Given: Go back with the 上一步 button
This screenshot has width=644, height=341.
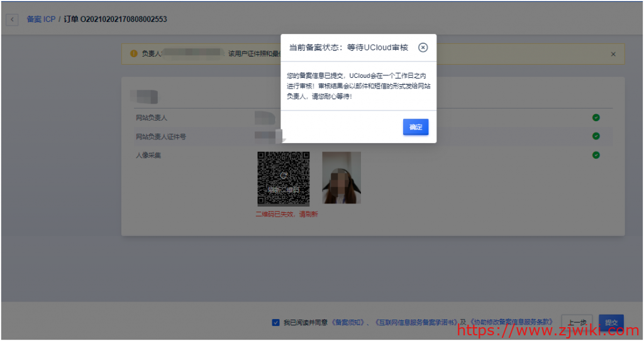Looking at the screenshot, I should click(576, 322).
